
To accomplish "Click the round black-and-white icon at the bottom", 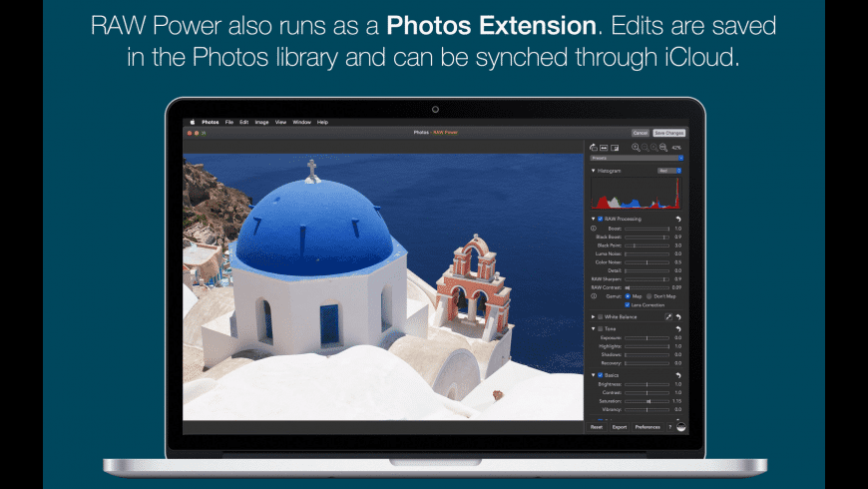I will click(681, 427).
